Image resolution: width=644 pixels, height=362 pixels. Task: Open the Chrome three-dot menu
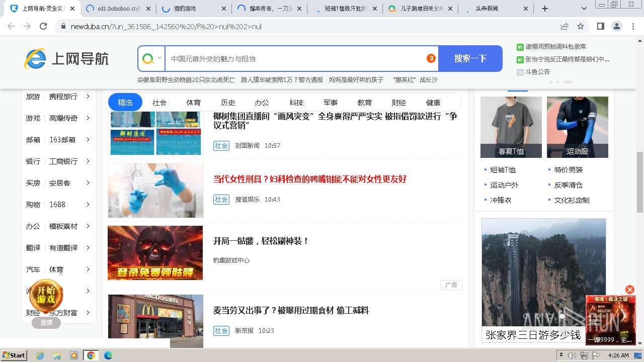click(632, 26)
